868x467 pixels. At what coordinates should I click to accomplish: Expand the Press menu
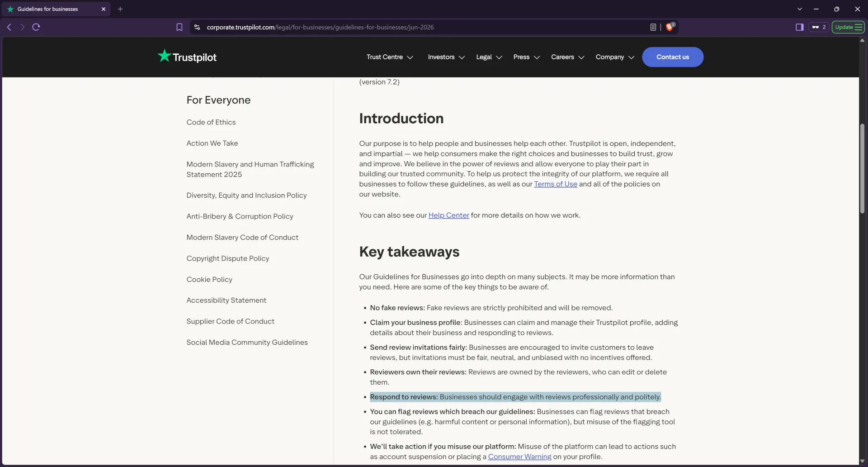click(x=527, y=57)
